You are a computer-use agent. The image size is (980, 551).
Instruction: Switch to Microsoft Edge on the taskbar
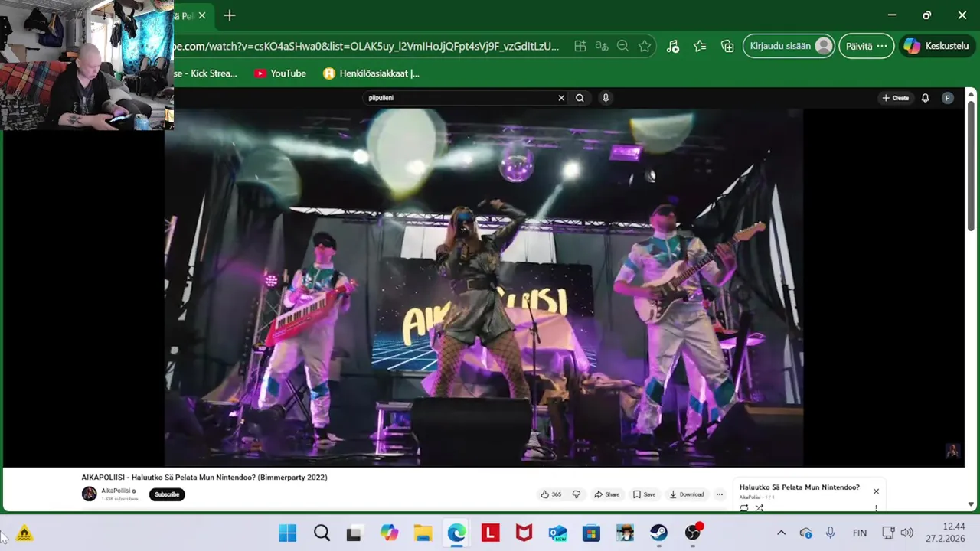tap(456, 533)
